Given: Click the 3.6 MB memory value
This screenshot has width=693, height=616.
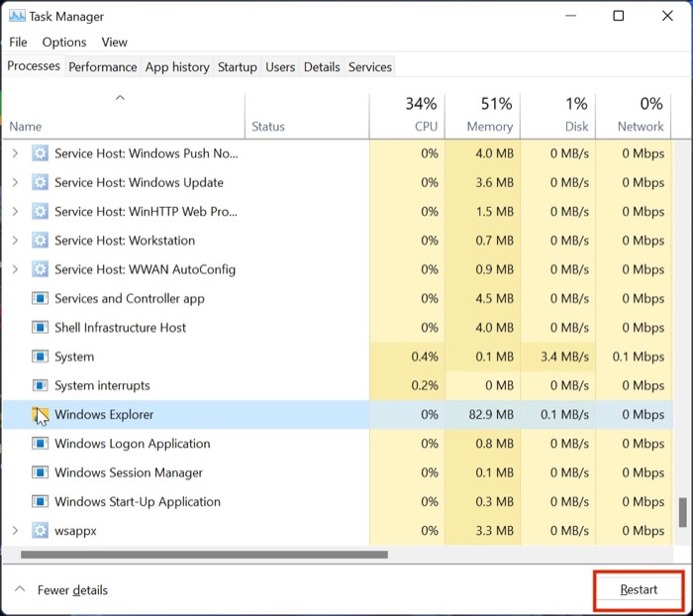Looking at the screenshot, I should 495,182.
